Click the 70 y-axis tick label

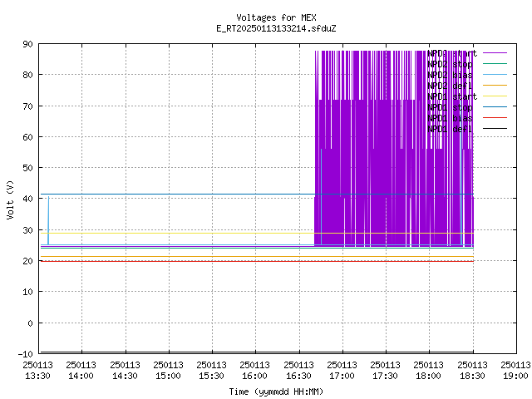pos(27,106)
